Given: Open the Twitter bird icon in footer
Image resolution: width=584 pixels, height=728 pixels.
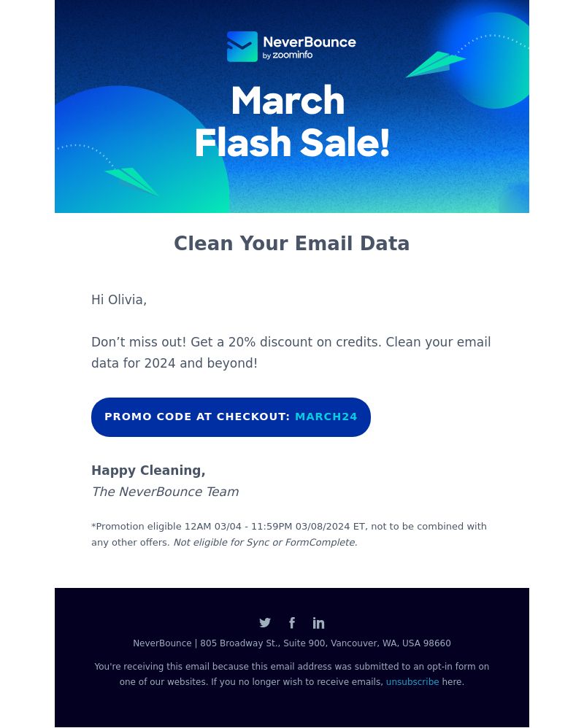Looking at the screenshot, I should tap(265, 623).
